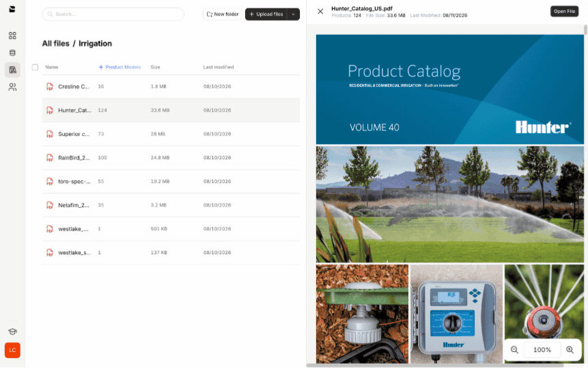Open the Superior c... file row
Image resolution: width=588 pixels, height=369 pixels.
[171, 134]
